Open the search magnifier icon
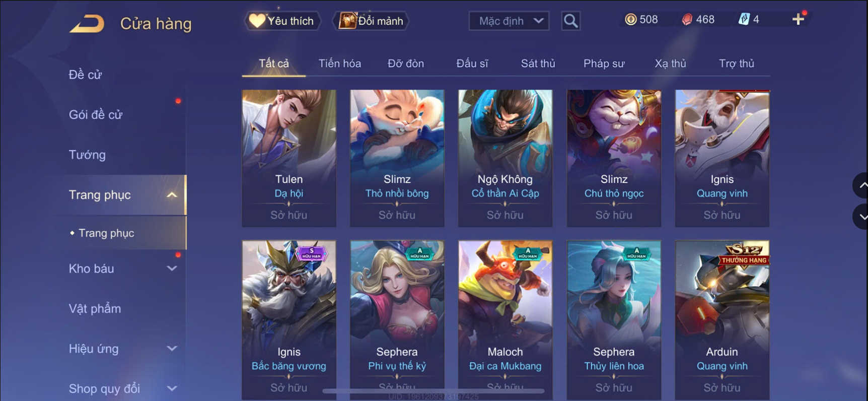The image size is (868, 401). [x=570, y=21]
